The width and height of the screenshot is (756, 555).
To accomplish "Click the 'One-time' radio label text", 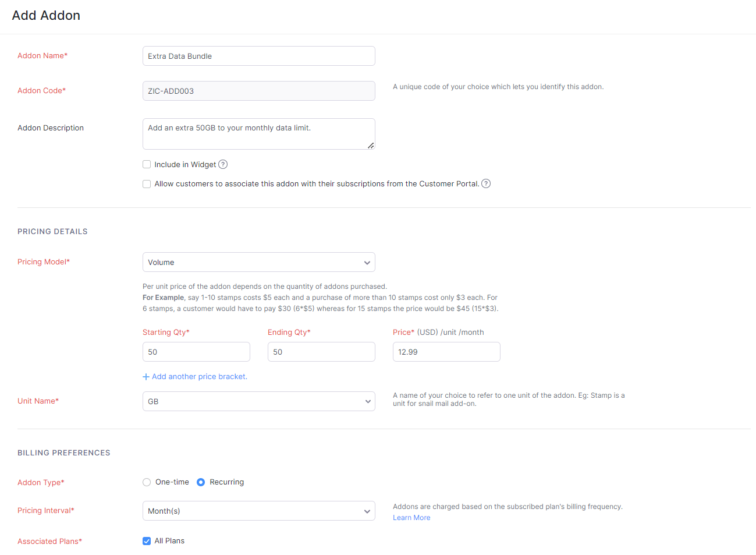I will pyautogui.click(x=172, y=482).
